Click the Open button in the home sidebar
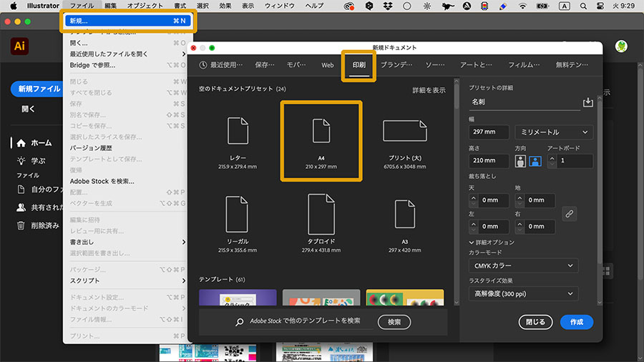Image resolution: width=644 pixels, height=362 pixels. (x=29, y=109)
